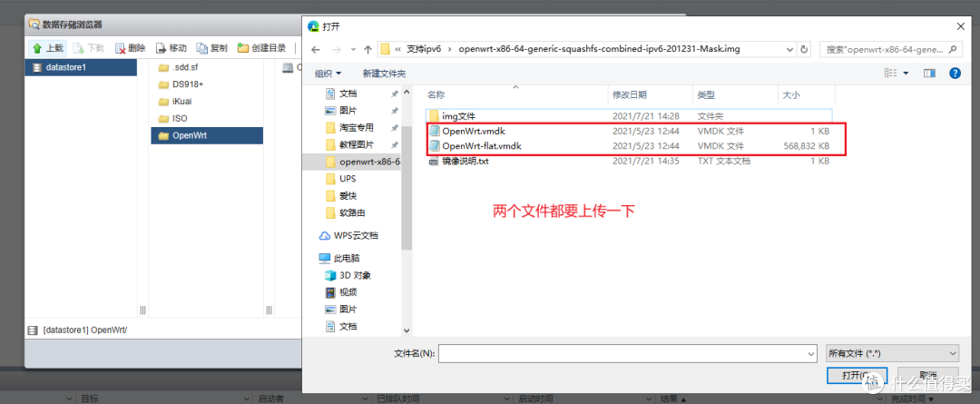Select the OpenWrt folder in datastore
The height and width of the screenshot is (404, 980).
(x=207, y=135)
